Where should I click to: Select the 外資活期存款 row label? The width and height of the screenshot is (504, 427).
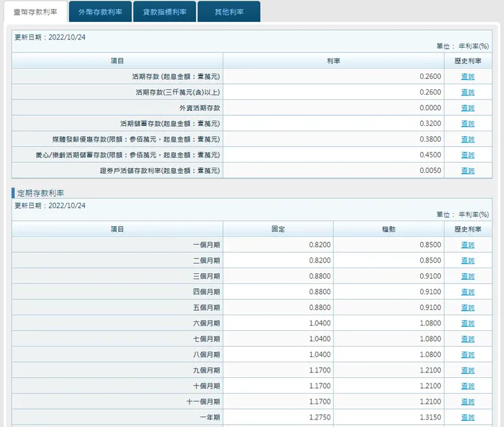point(200,108)
